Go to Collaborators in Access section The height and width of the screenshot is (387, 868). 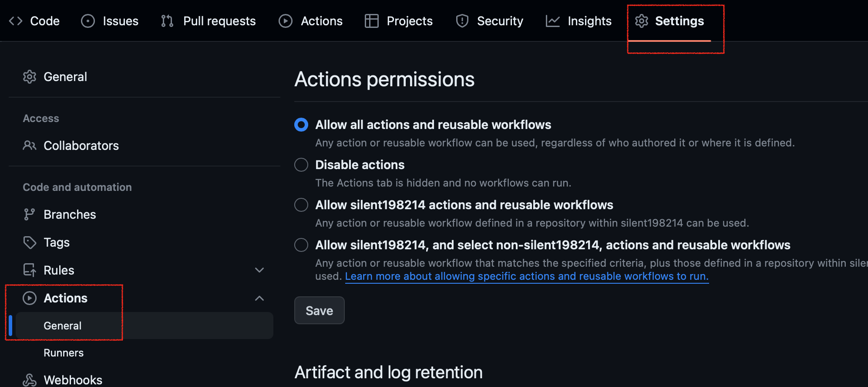pos(81,146)
